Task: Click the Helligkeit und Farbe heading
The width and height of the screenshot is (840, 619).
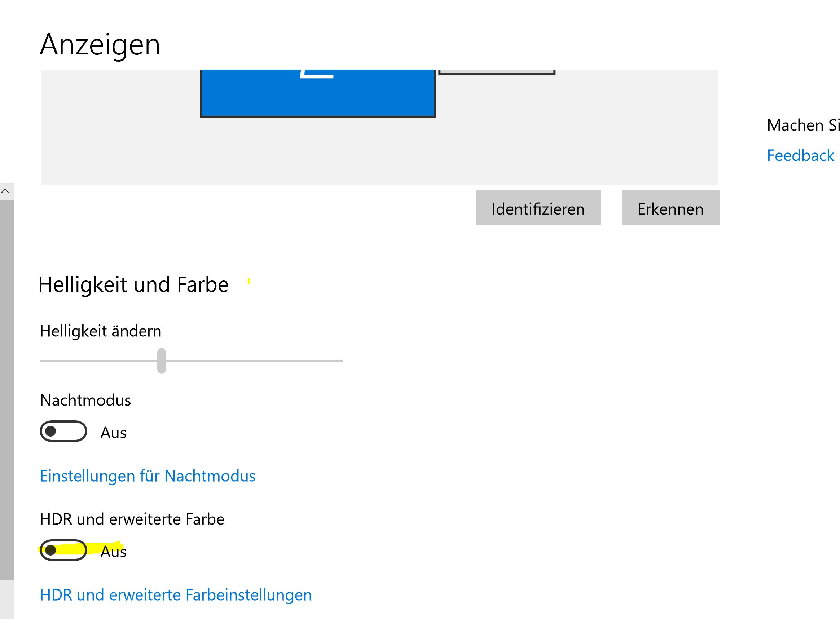Action: [133, 284]
